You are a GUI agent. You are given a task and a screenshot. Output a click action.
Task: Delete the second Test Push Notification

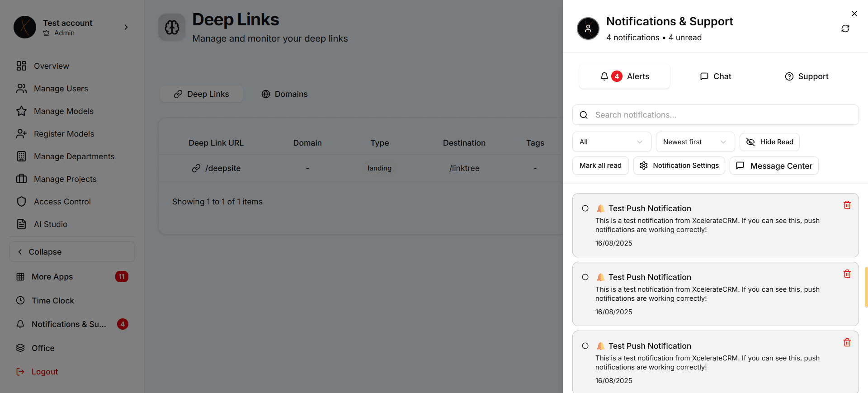[847, 274]
